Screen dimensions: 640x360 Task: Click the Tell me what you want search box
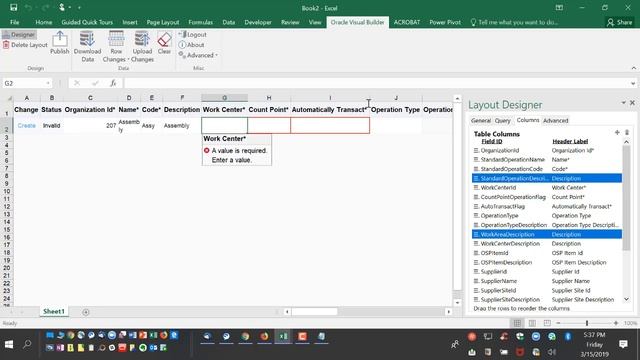[515, 22]
